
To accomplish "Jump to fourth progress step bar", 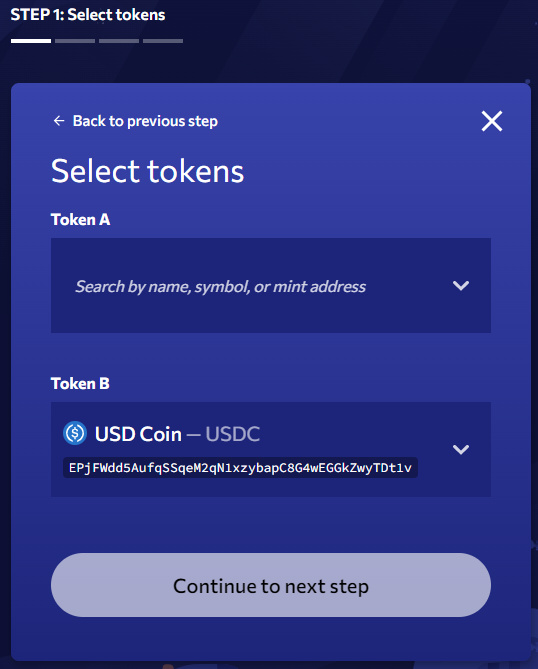I will [x=163, y=41].
